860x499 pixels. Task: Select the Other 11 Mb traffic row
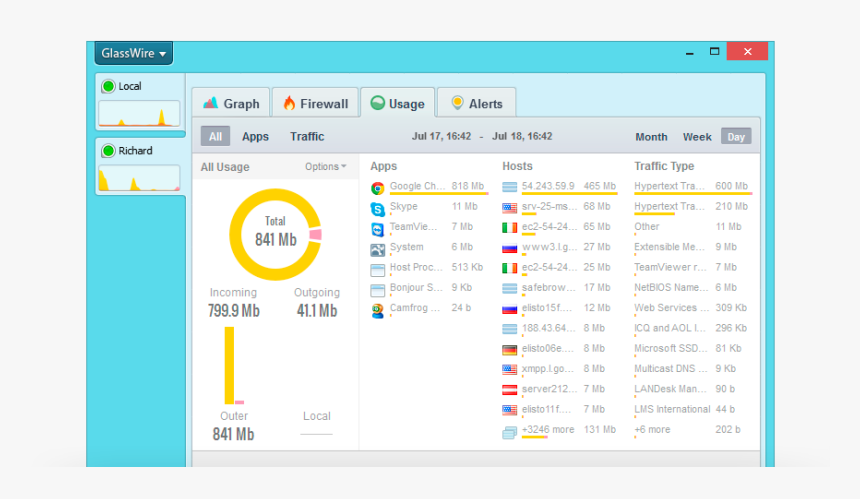pos(692,228)
